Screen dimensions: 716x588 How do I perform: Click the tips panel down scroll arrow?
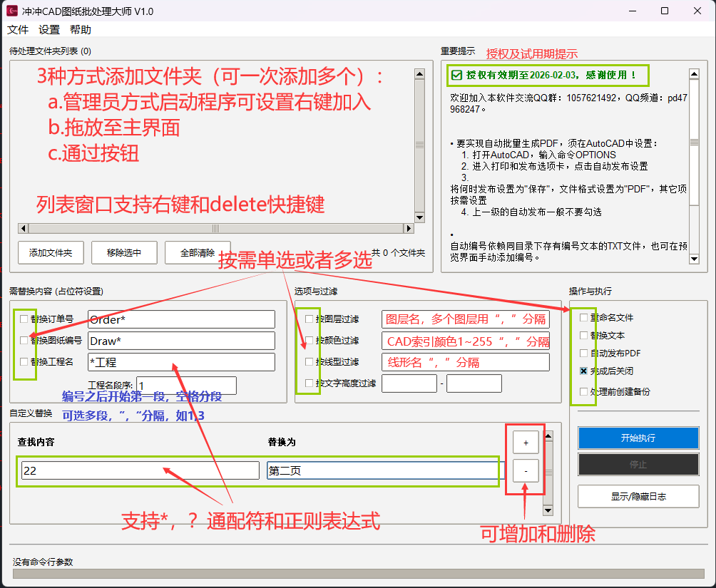tap(693, 259)
